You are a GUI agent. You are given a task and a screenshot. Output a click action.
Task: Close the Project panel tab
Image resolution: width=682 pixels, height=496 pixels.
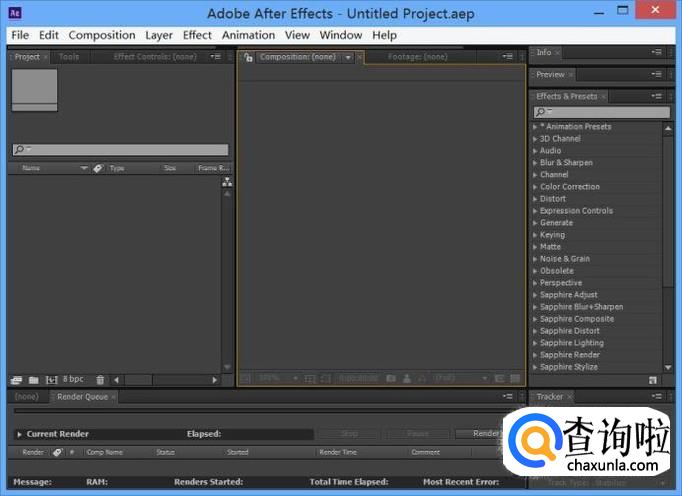[x=46, y=57]
